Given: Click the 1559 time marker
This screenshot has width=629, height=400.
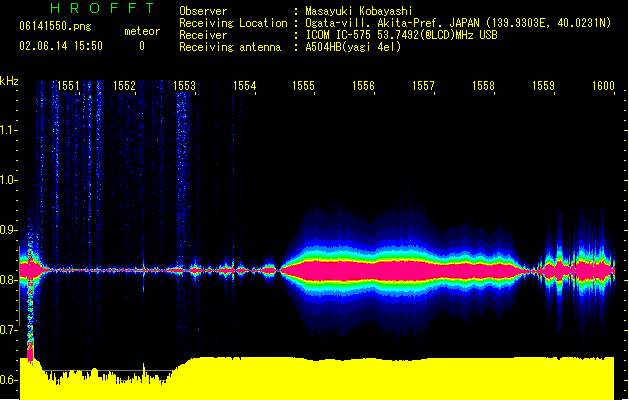Looking at the screenshot, I should tap(544, 86).
